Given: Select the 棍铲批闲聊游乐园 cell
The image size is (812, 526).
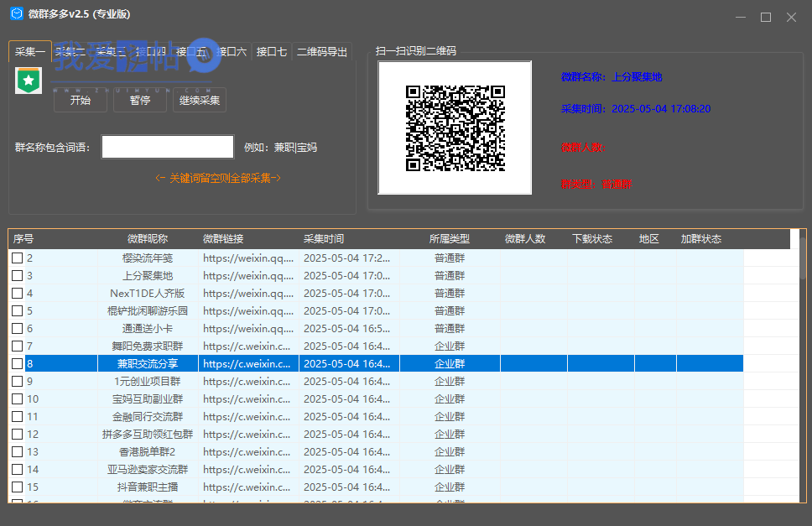Looking at the screenshot, I should pyautogui.click(x=148, y=310).
